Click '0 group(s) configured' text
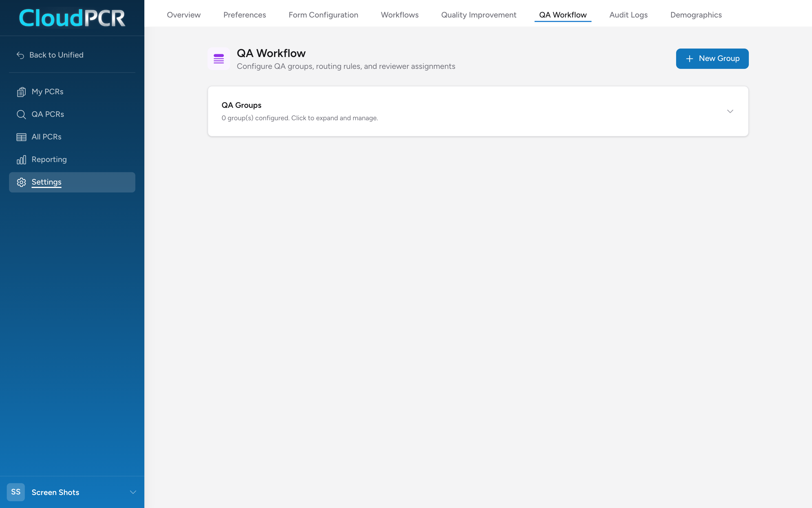812x508 pixels. (x=255, y=118)
